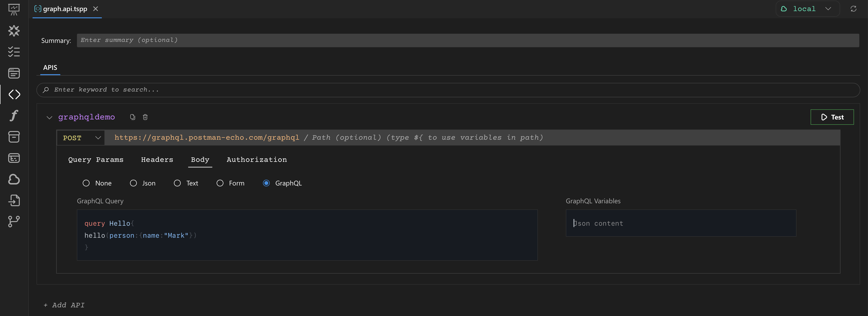Open the git branch sidebar icon
Viewport: 868px width, 316px height.
14,221
